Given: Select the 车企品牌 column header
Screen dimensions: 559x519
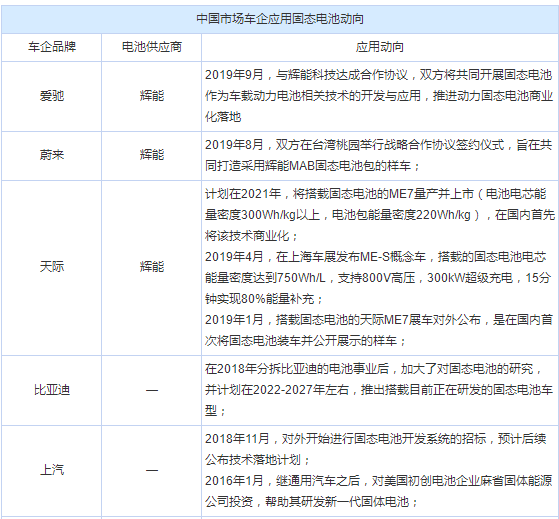Looking at the screenshot, I should pyautogui.click(x=52, y=47).
